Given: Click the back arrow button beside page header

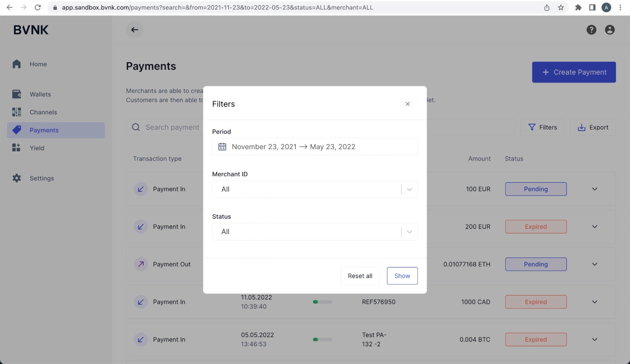Looking at the screenshot, I should pyautogui.click(x=135, y=30).
